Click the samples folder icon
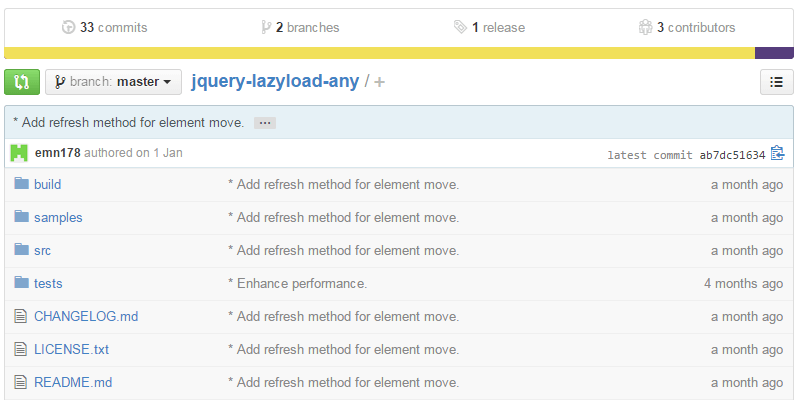The height and width of the screenshot is (400, 800). click(x=21, y=217)
